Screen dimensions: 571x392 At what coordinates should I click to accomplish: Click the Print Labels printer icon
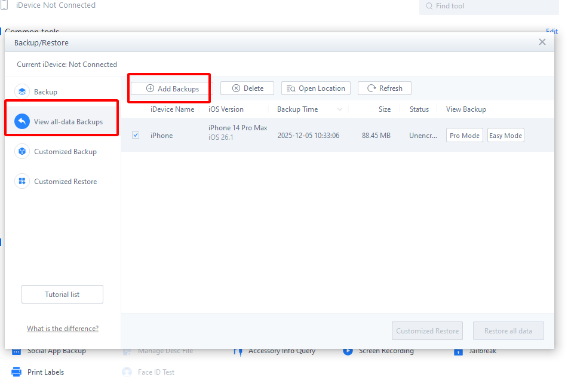17,372
